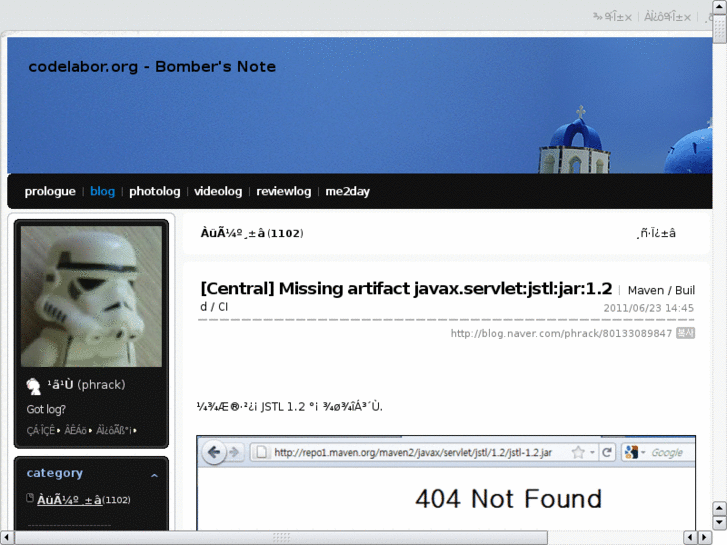The width and height of the screenshot is (727, 545).
Task: Click the post list header with (1102)
Action: 252,233
